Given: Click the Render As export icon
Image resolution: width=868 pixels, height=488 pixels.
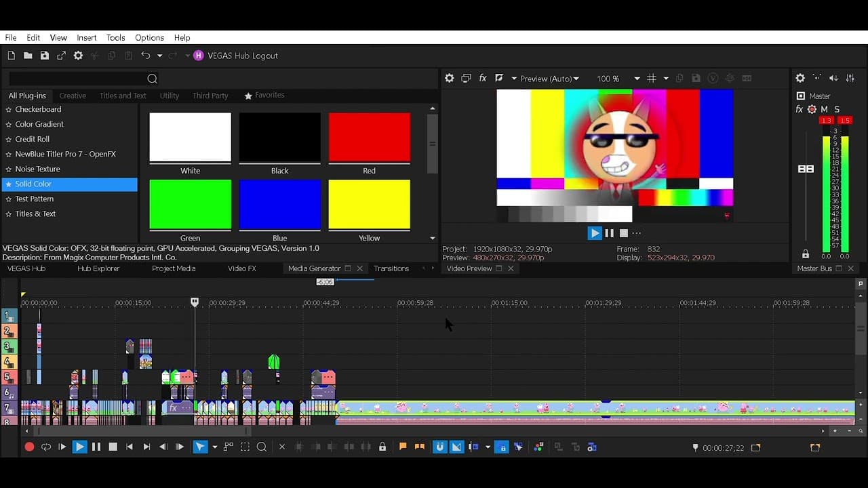Looking at the screenshot, I should pos(61,56).
